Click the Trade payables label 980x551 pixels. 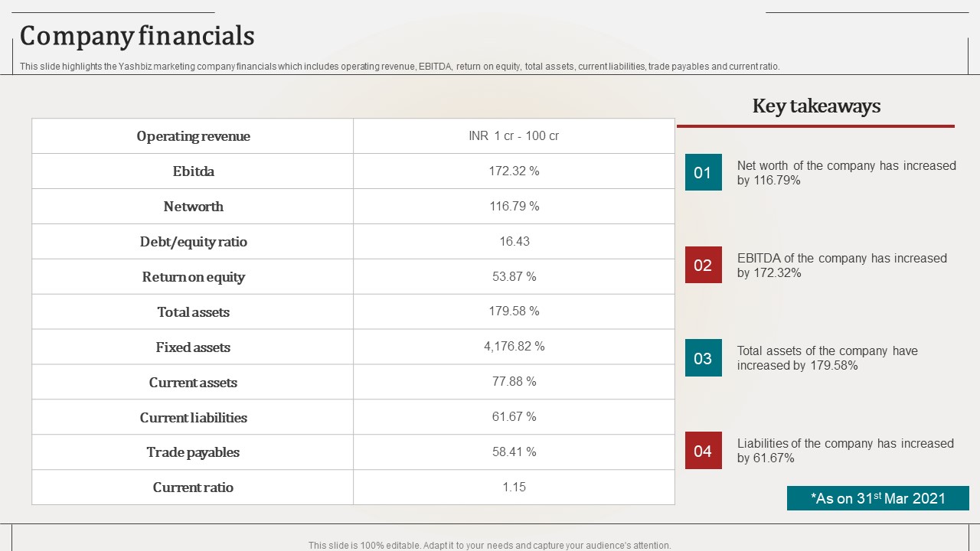click(x=193, y=452)
